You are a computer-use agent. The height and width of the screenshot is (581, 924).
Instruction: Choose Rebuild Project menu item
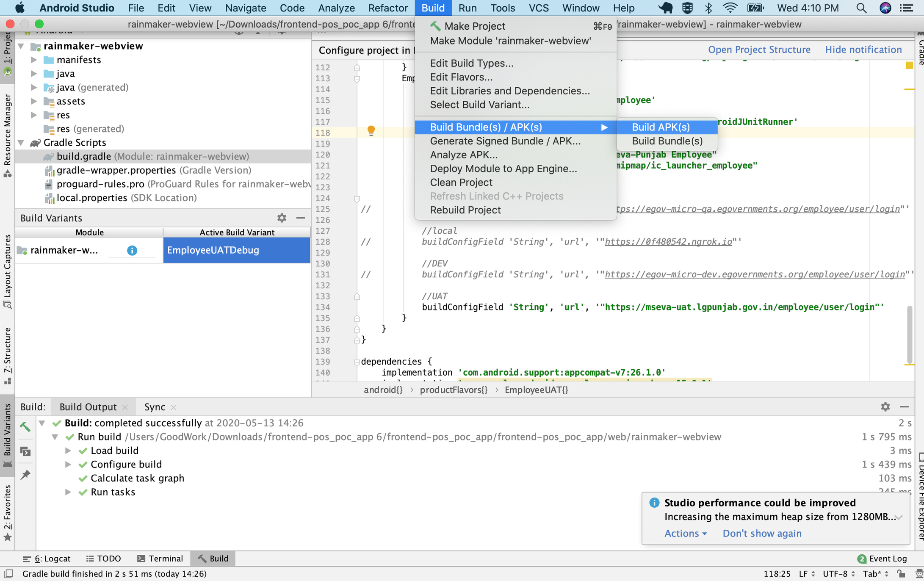[515, 210]
